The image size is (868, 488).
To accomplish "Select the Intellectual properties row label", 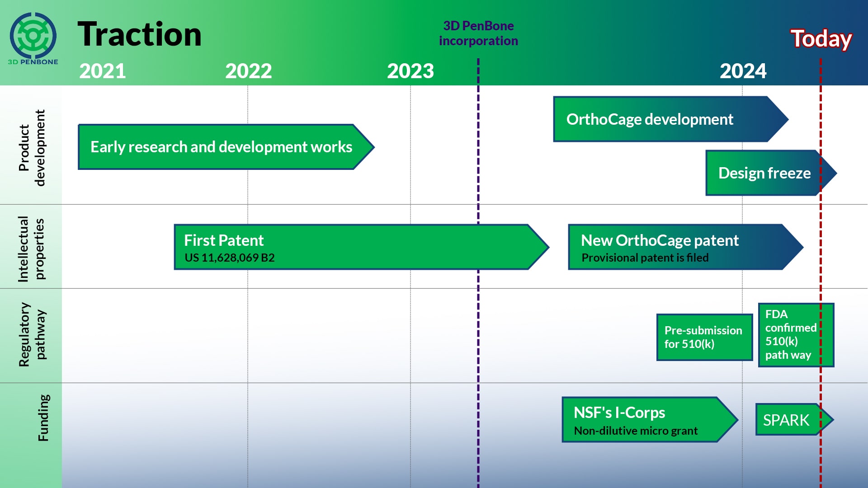I will point(31,249).
